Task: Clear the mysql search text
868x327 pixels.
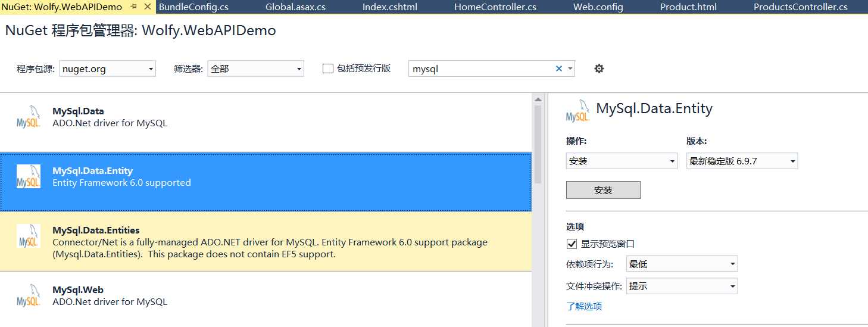Action: 558,68
